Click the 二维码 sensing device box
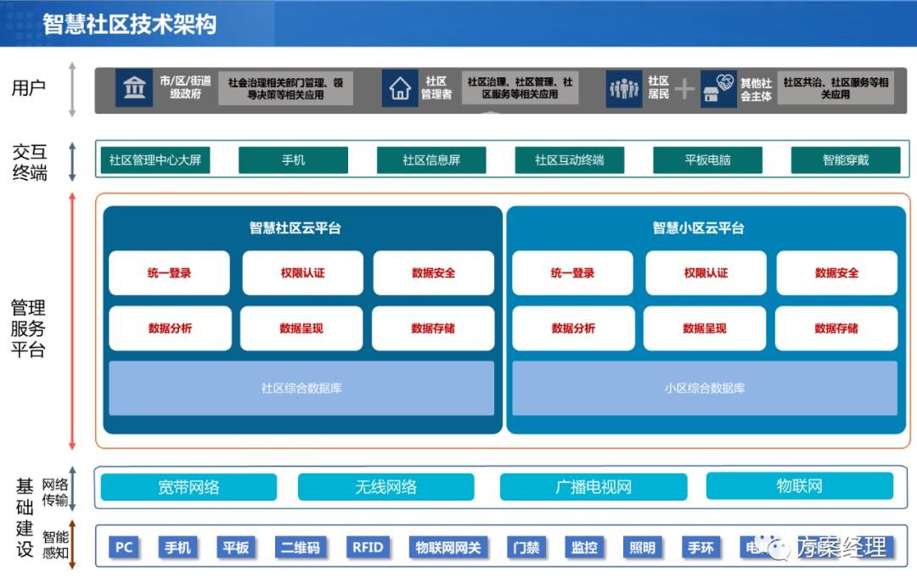 coord(301,547)
